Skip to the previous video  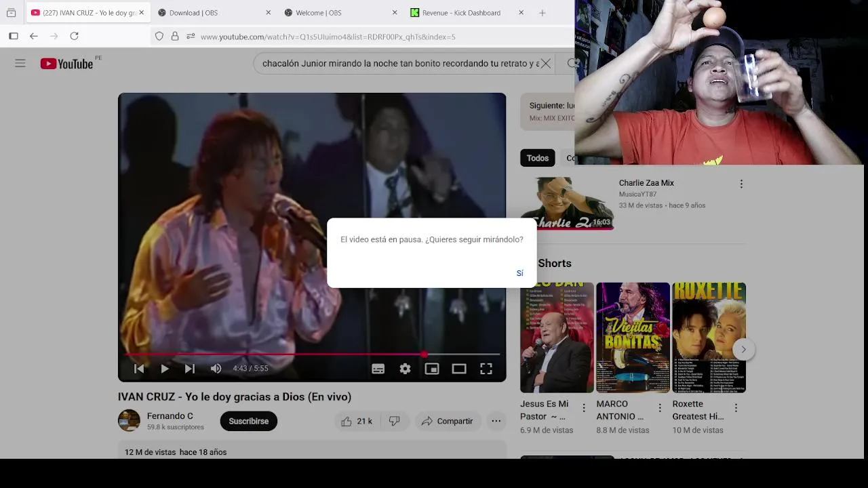(139, 369)
